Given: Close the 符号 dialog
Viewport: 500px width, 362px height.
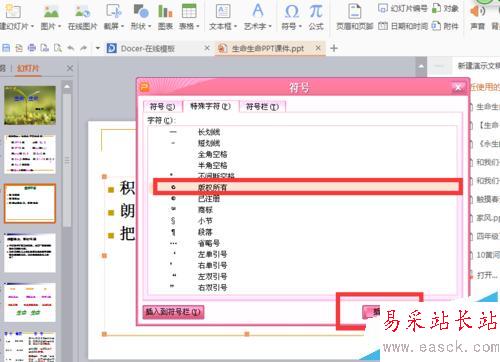Looking at the screenshot, I should (x=458, y=88).
